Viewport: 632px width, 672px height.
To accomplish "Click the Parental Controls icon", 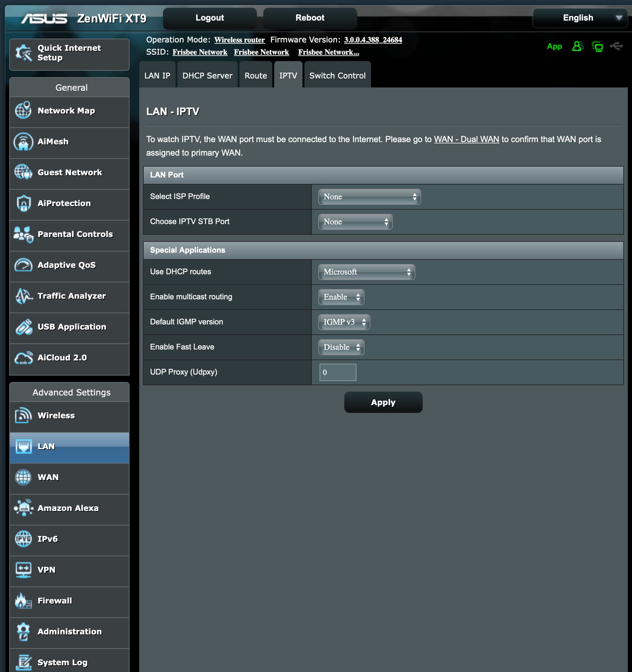I will tap(23, 234).
